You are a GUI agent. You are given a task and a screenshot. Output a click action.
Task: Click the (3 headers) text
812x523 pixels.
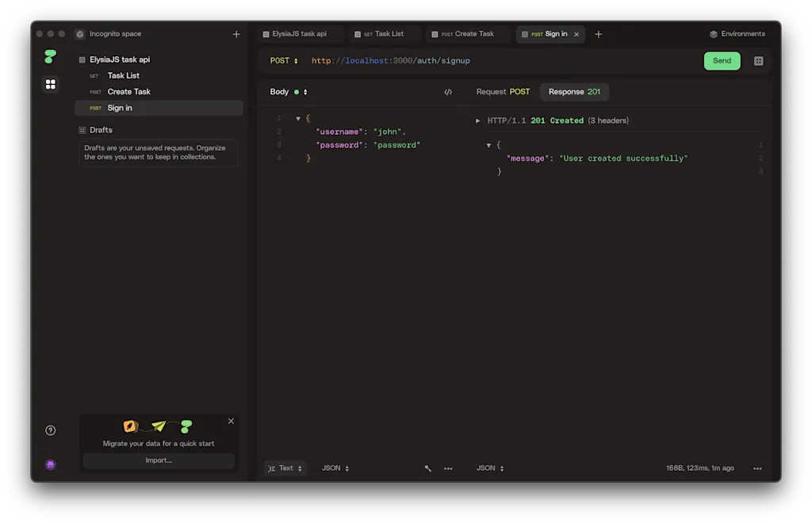tap(608, 121)
